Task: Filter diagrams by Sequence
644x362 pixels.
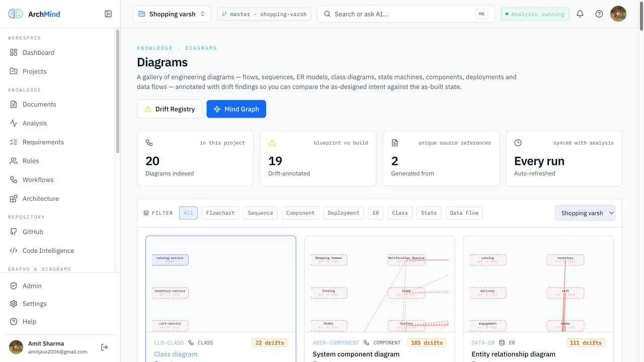Action: coord(261,213)
